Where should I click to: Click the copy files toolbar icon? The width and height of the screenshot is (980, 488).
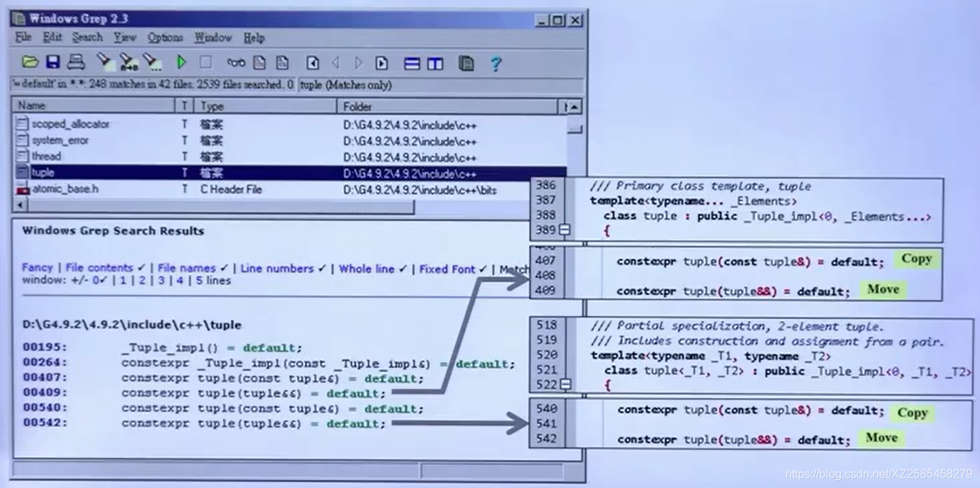466,64
